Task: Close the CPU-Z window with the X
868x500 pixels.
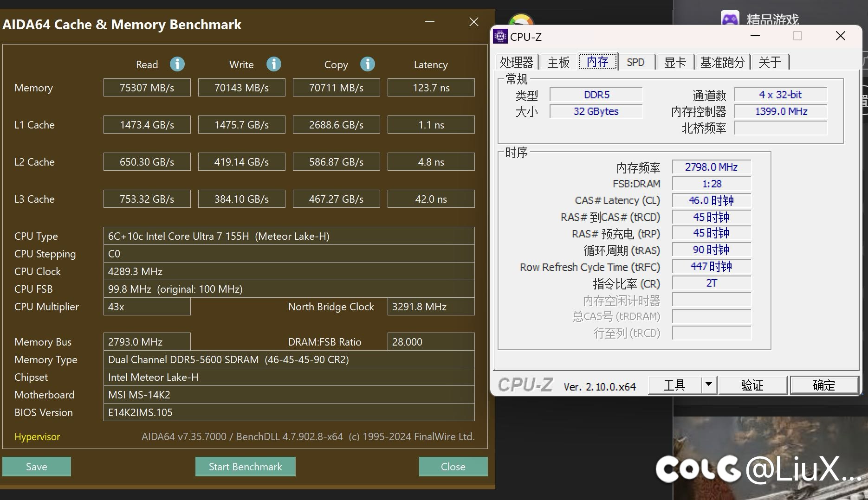Action: 840,36
